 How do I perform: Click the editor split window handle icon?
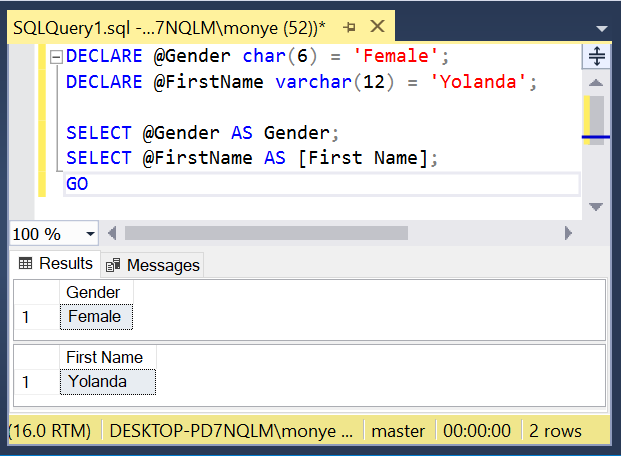pyautogui.click(x=596, y=56)
